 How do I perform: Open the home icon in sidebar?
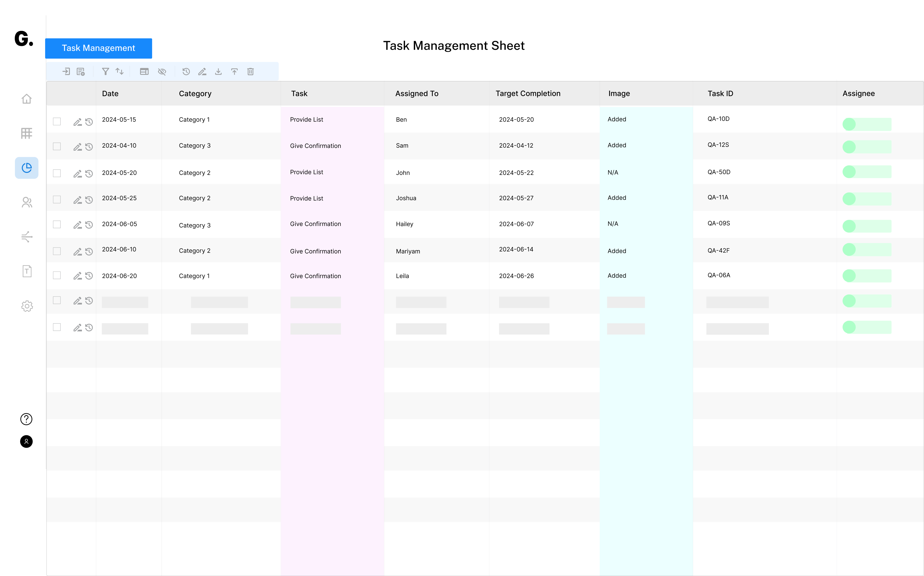point(27,99)
